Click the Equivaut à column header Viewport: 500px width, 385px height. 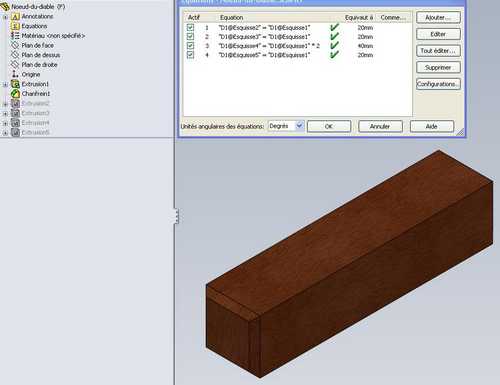(x=359, y=17)
